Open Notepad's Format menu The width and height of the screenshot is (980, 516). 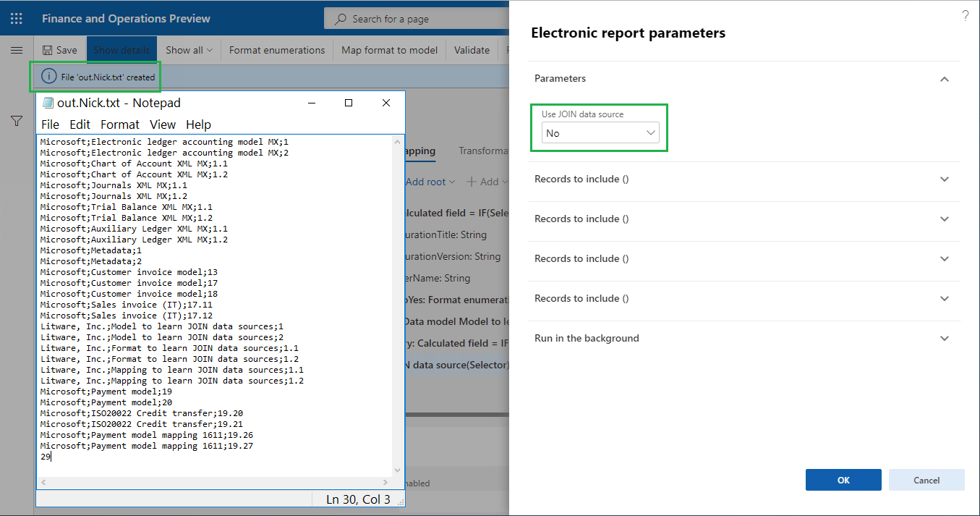tap(119, 124)
